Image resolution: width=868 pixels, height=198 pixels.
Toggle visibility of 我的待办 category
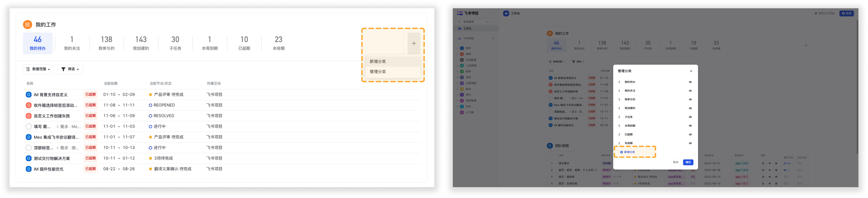(690, 82)
